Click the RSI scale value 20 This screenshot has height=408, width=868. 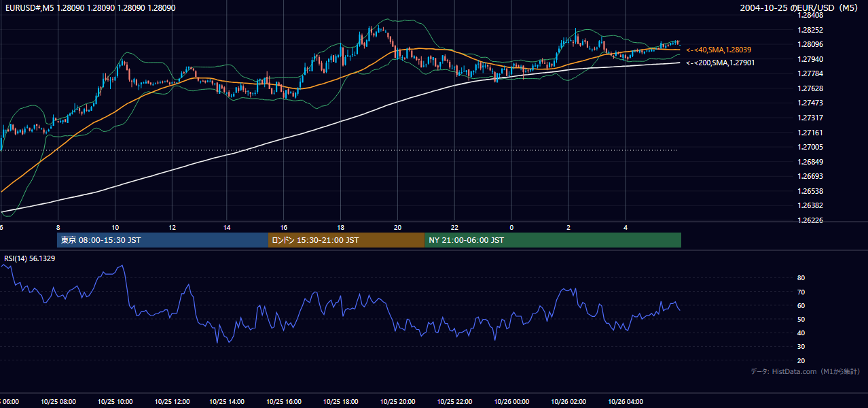(801, 360)
